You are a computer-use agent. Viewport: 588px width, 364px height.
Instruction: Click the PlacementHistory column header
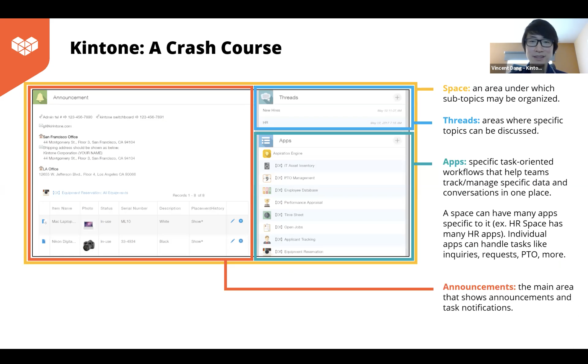[208, 208]
